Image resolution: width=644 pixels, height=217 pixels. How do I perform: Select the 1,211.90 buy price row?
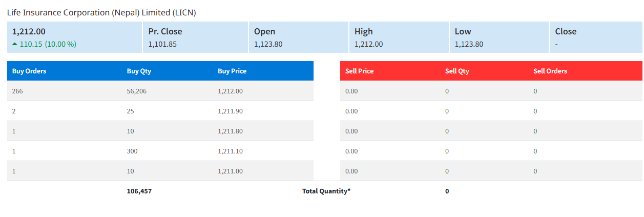pos(160,111)
